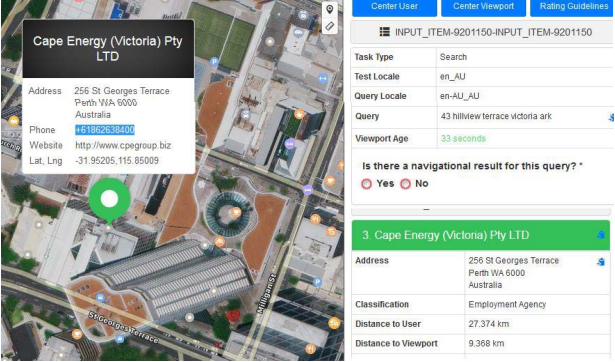Expand the INPUT_ITEM-9201150 header panel
The width and height of the screenshot is (615, 362).
(482, 32)
